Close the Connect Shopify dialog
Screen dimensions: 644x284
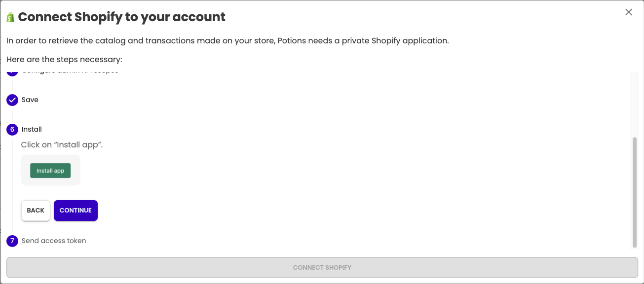[x=629, y=12]
